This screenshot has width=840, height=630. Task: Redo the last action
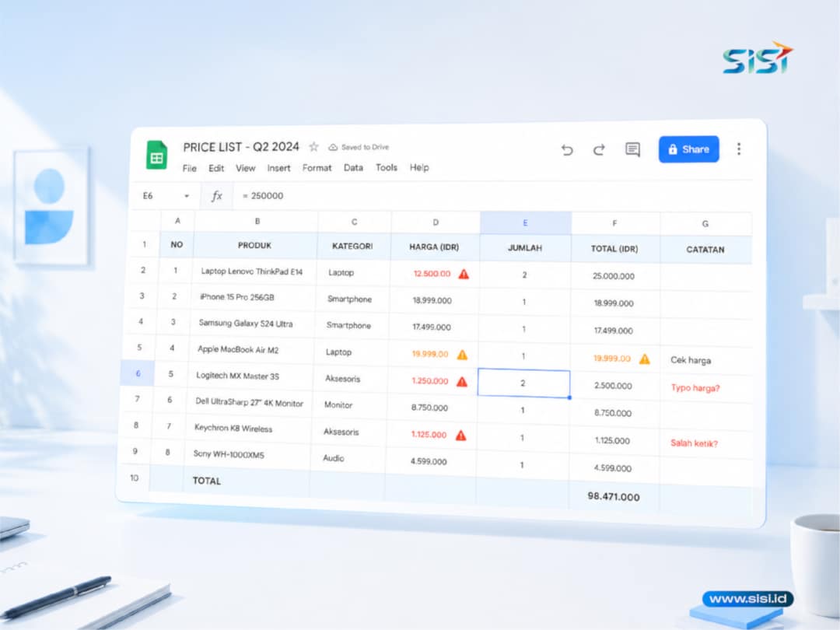(x=599, y=149)
